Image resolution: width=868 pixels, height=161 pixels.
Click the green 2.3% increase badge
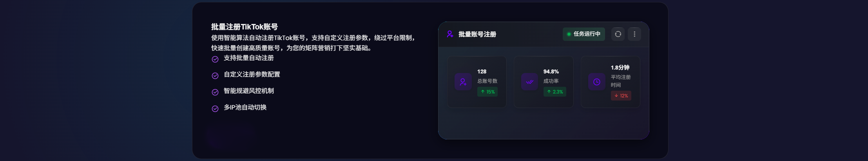555,92
